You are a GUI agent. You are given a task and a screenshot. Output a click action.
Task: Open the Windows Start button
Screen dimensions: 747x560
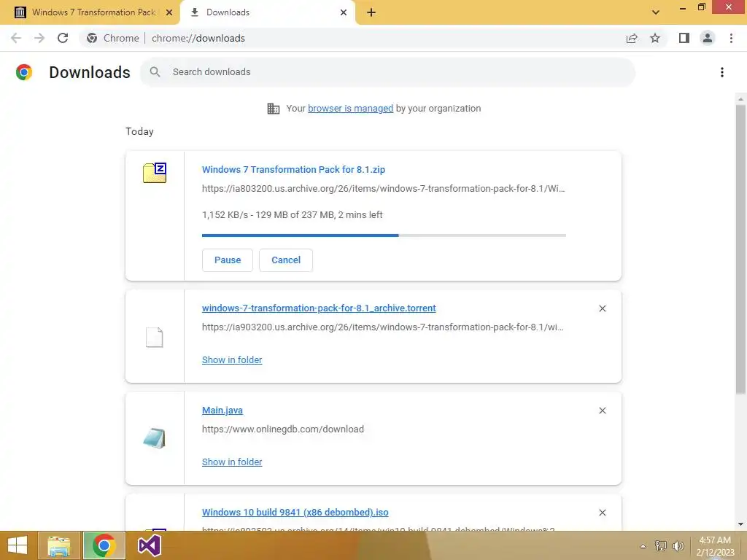18,545
